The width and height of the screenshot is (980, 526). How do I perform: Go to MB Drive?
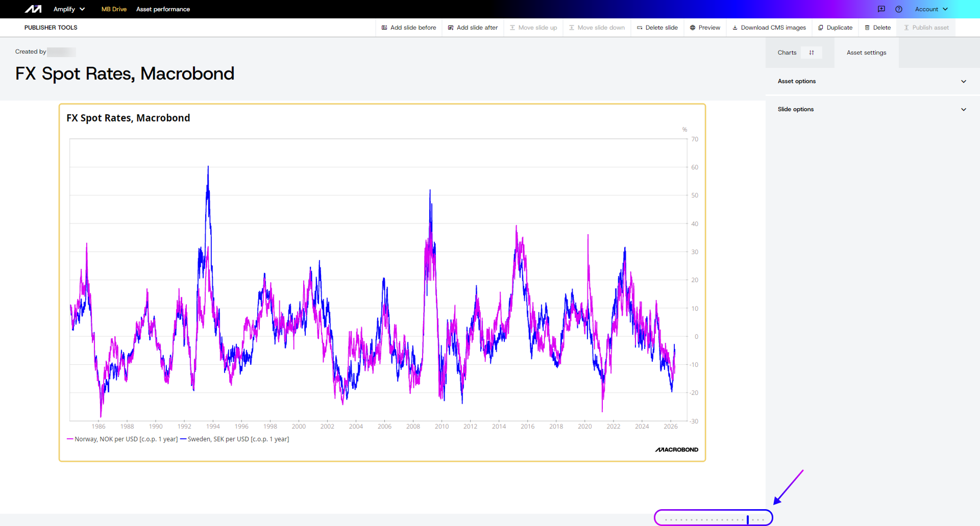pos(114,9)
